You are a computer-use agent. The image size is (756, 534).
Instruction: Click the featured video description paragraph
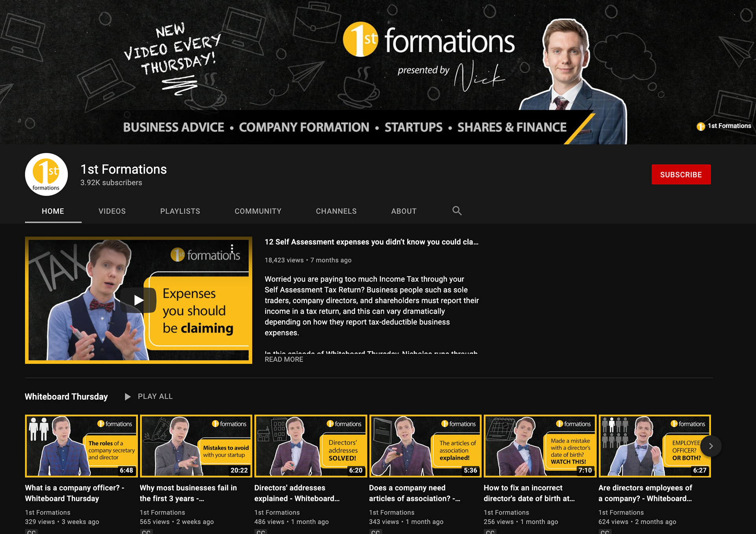372,306
